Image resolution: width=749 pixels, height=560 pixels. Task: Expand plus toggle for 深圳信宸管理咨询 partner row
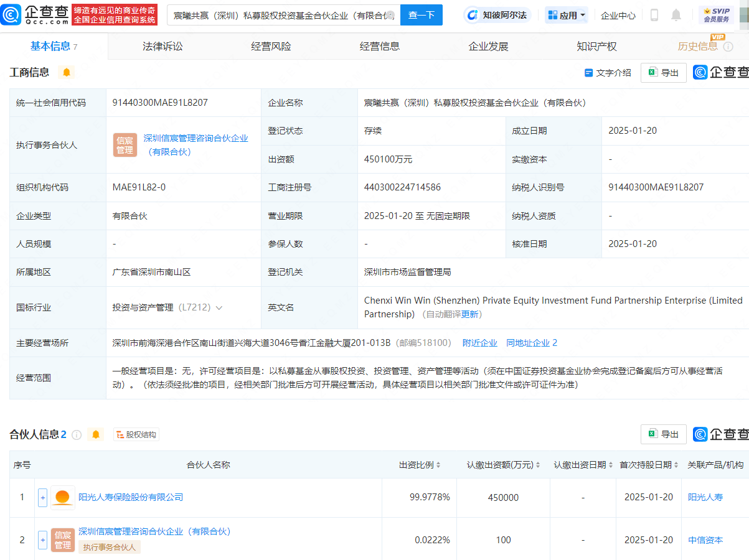[x=42, y=540]
